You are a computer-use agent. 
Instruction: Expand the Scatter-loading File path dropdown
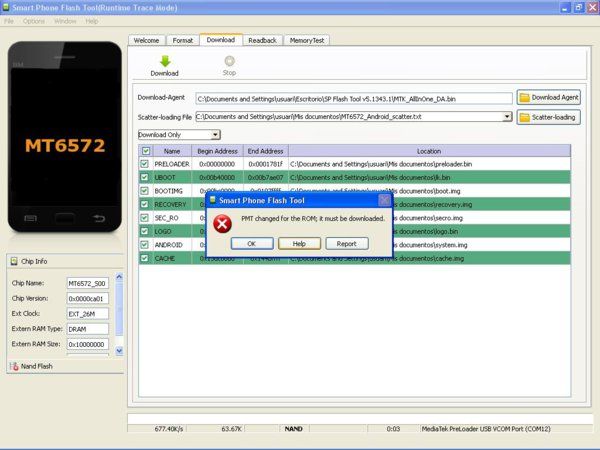[507, 116]
